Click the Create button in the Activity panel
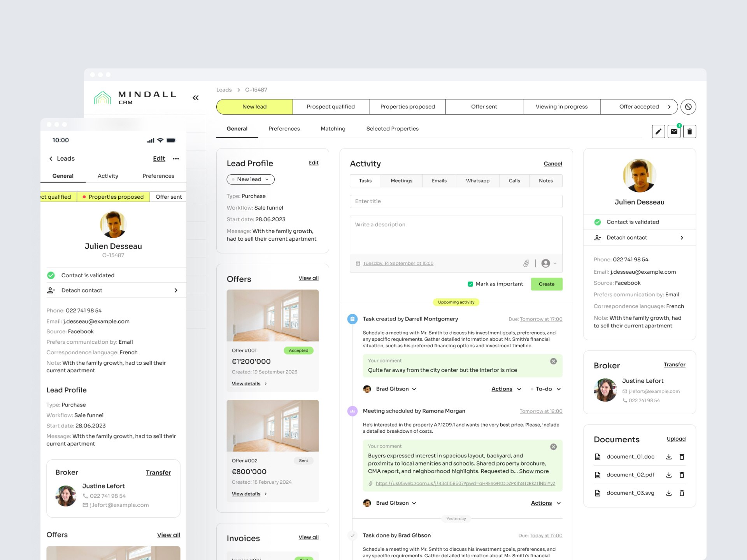747x560 pixels. coord(546,284)
